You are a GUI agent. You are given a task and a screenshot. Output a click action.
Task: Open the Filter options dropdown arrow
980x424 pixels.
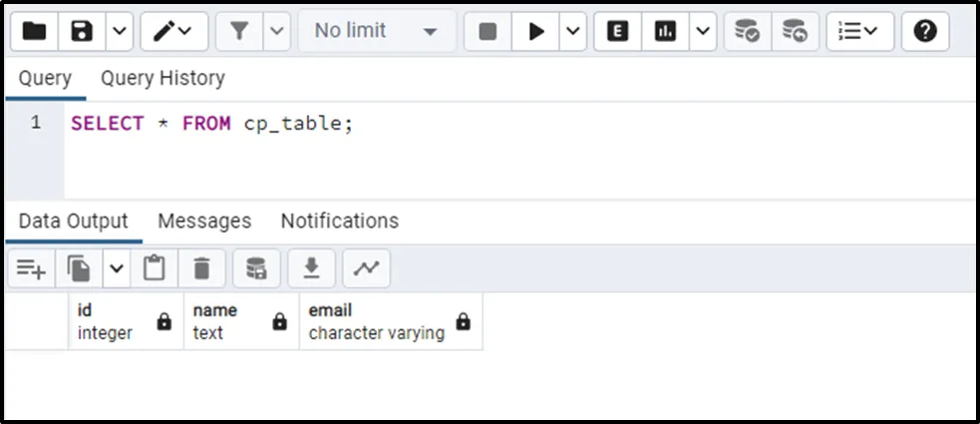(x=276, y=31)
